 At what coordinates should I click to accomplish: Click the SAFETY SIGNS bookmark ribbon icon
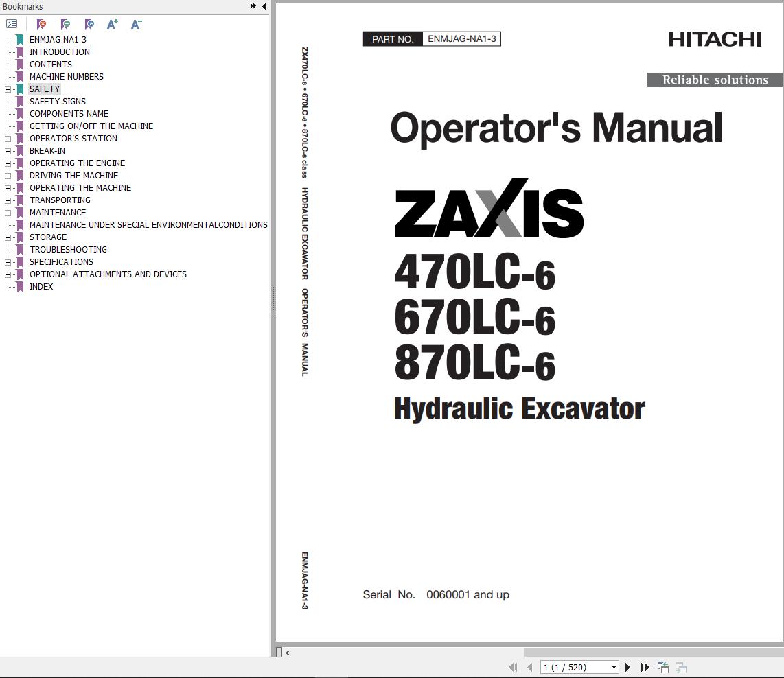pos(20,102)
